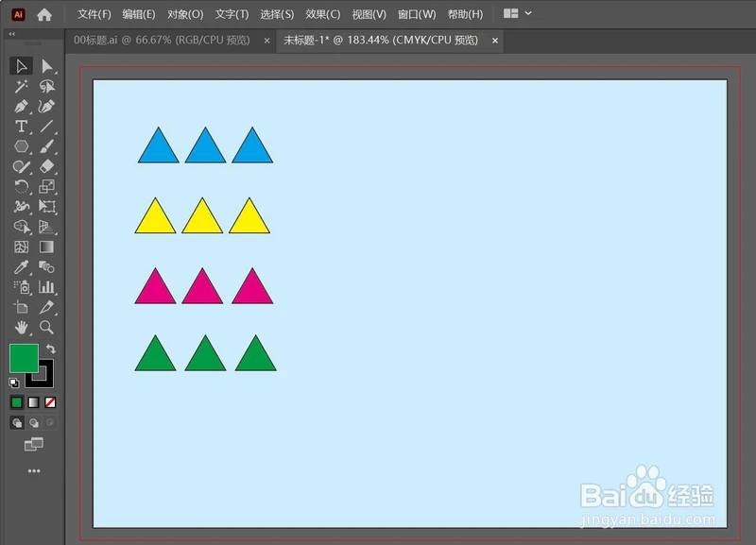This screenshot has height=545, width=756.
Task: Swap fill and stroke colors
Action: tap(51, 349)
